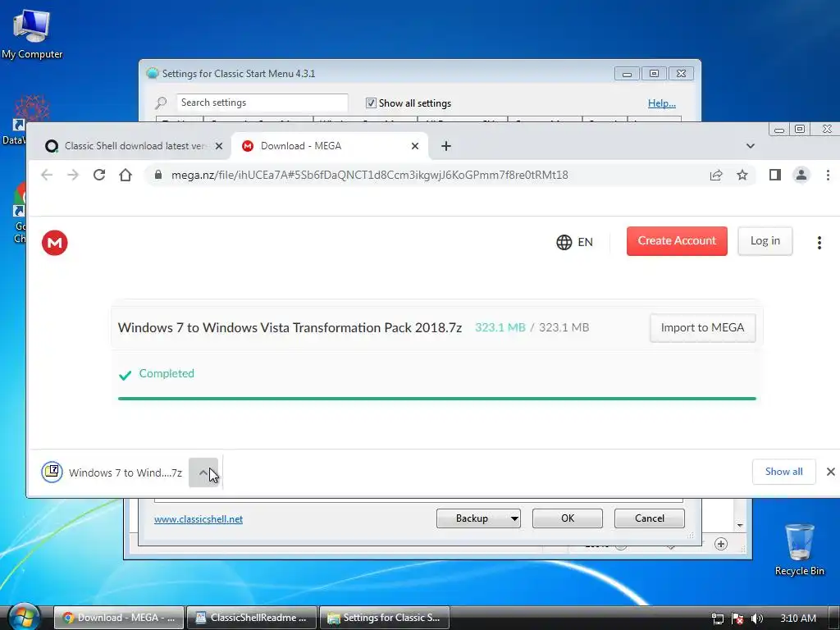Screen dimensions: 840x630
Task: Open the Recycle Bin desktop icon
Action: [x=799, y=549]
